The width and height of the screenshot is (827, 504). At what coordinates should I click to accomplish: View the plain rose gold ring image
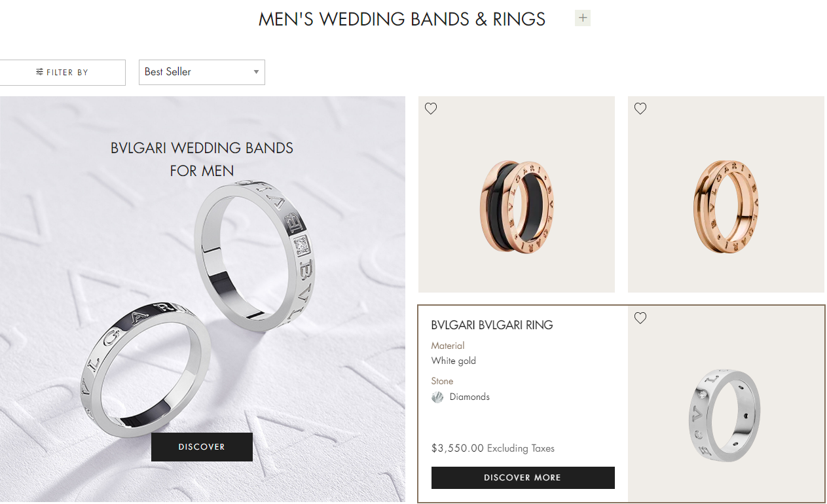pos(726,194)
